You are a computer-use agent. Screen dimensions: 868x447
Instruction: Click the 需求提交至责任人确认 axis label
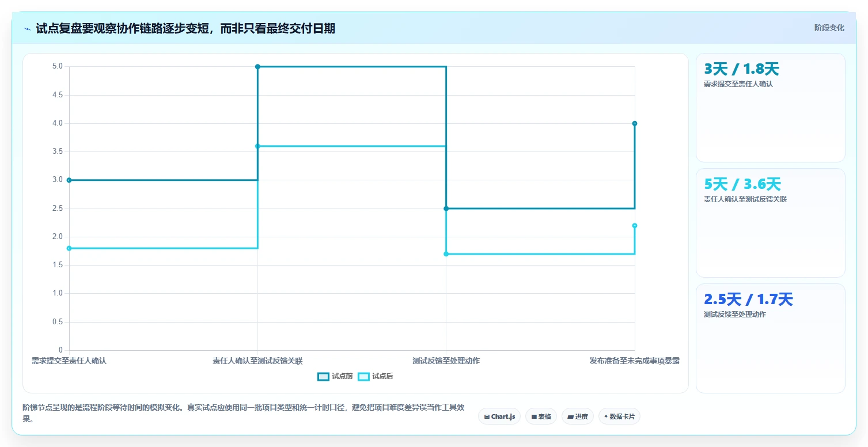click(69, 361)
